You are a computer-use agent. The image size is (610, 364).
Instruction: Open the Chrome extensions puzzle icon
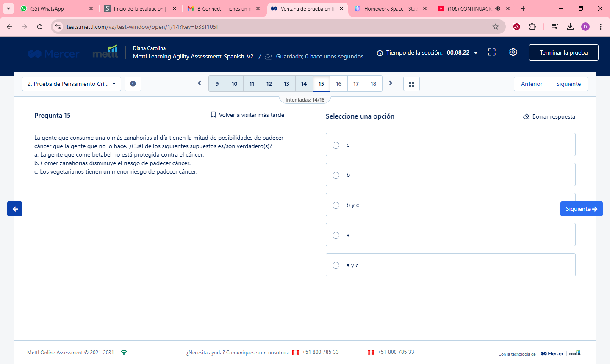pyautogui.click(x=532, y=27)
